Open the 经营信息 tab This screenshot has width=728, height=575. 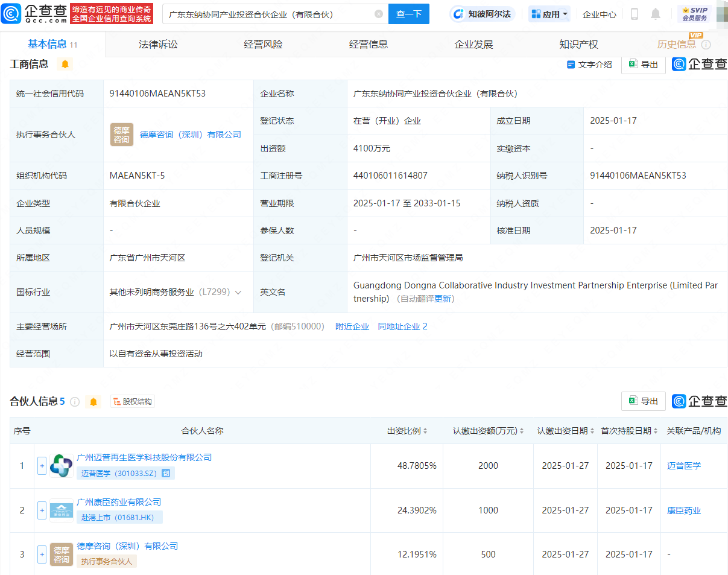tap(369, 44)
